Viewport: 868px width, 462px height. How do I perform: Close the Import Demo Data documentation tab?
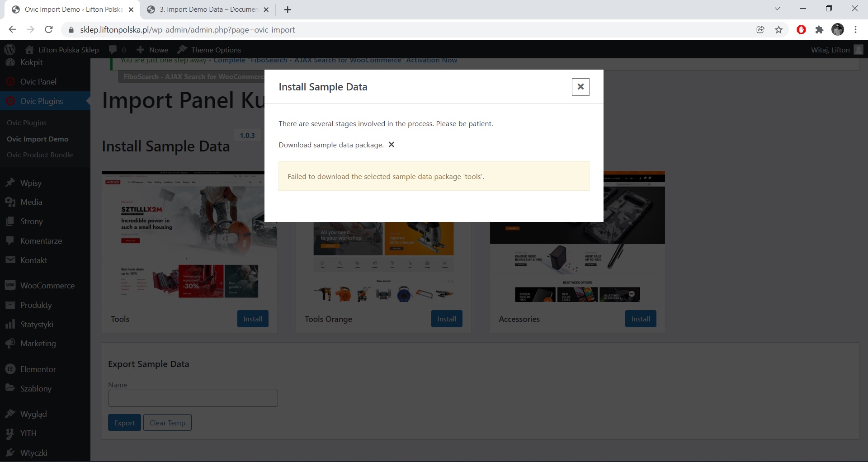tap(266, 9)
